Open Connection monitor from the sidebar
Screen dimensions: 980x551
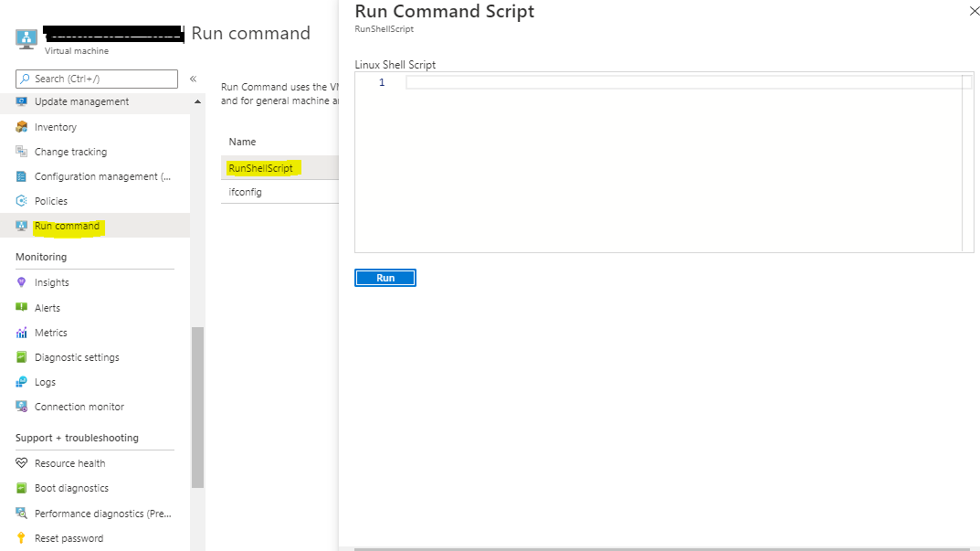click(79, 407)
